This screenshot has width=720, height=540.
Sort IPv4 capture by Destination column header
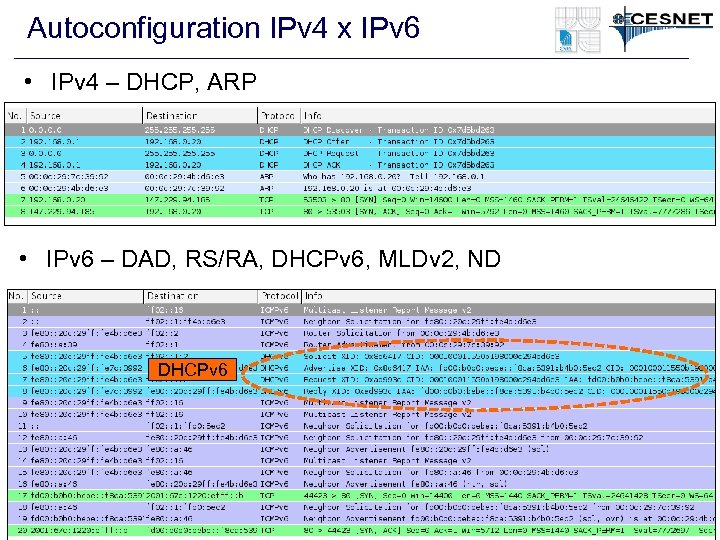pos(200,116)
